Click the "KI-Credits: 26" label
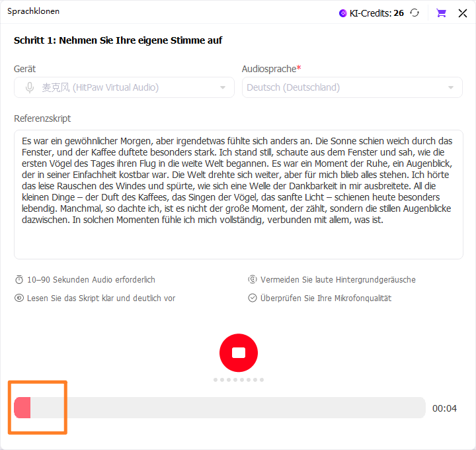Screen dimensions: 476x450 point(376,13)
